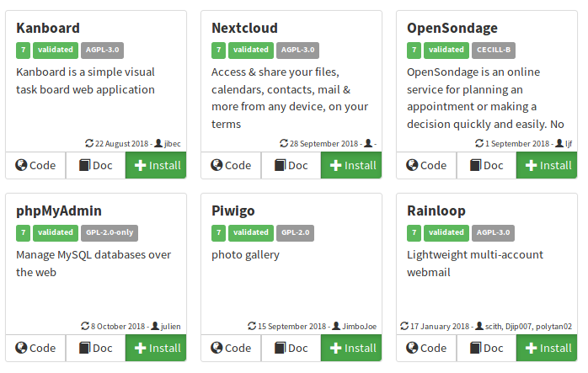Click the refresh icon beside 17 January 2018

[x=404, y=326]
